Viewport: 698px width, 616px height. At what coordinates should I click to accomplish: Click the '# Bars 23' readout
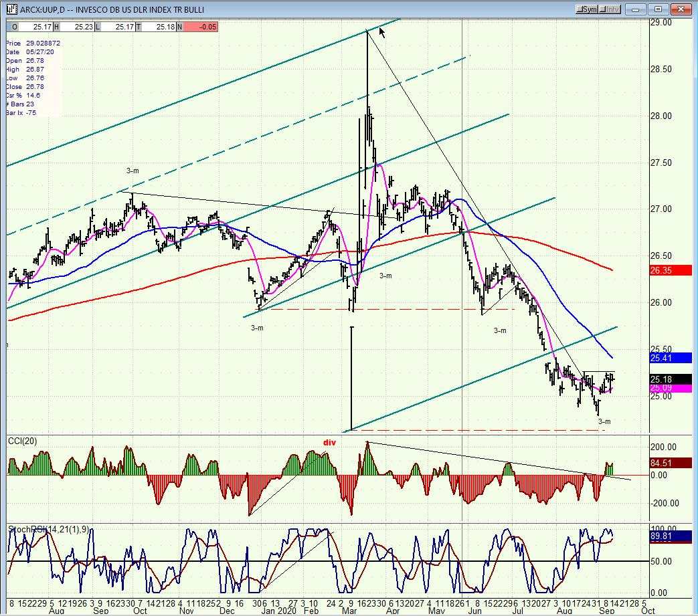point(21,104)
